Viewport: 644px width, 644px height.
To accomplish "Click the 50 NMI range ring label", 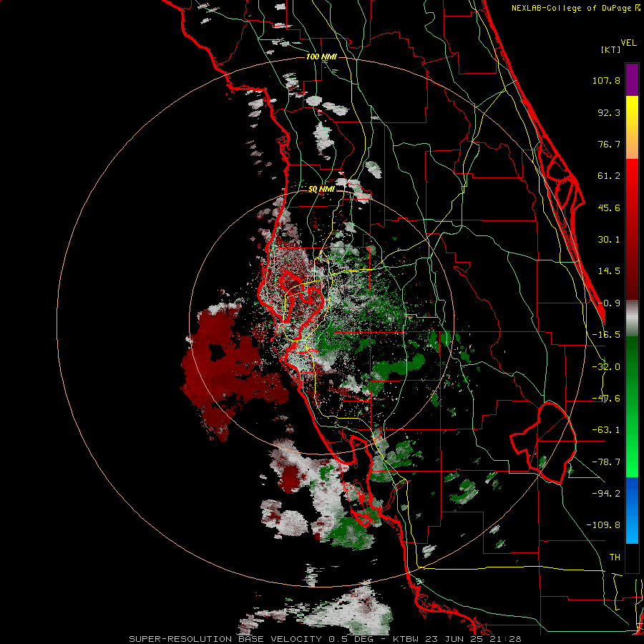I will click(321, 190).
